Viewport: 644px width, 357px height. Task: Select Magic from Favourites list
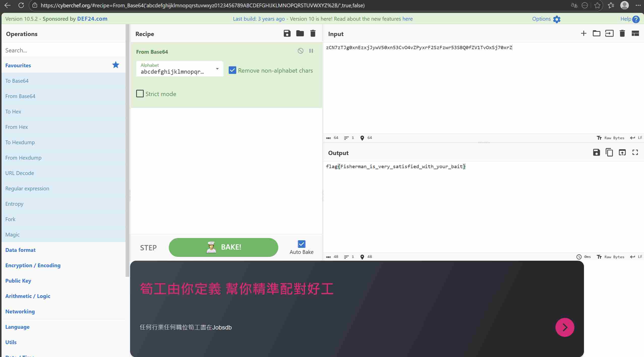[x=12, y=234]
